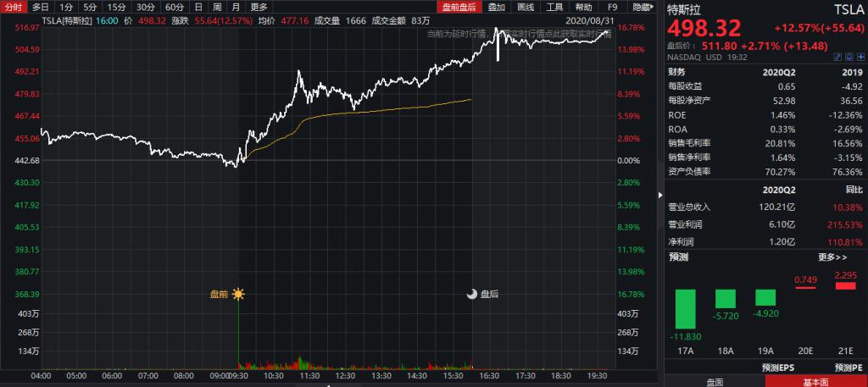Select the 预测EPS forecast option
This screenshot has width=868, height=387.
point(778,368)
